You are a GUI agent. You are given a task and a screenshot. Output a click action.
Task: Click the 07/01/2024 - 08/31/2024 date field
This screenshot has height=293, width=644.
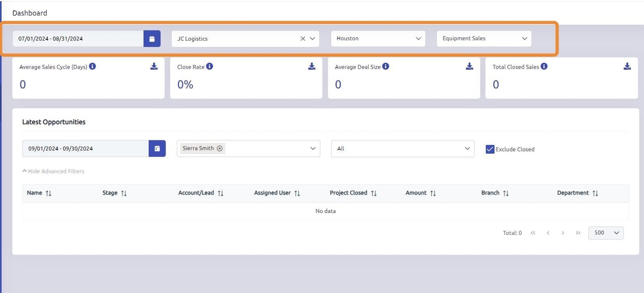click(78, 39)
